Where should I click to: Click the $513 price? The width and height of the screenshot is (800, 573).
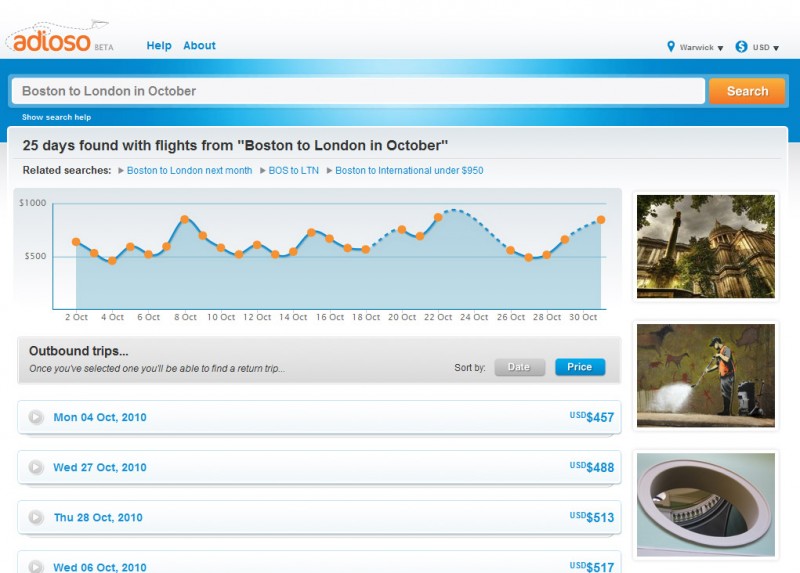(592, 517)
